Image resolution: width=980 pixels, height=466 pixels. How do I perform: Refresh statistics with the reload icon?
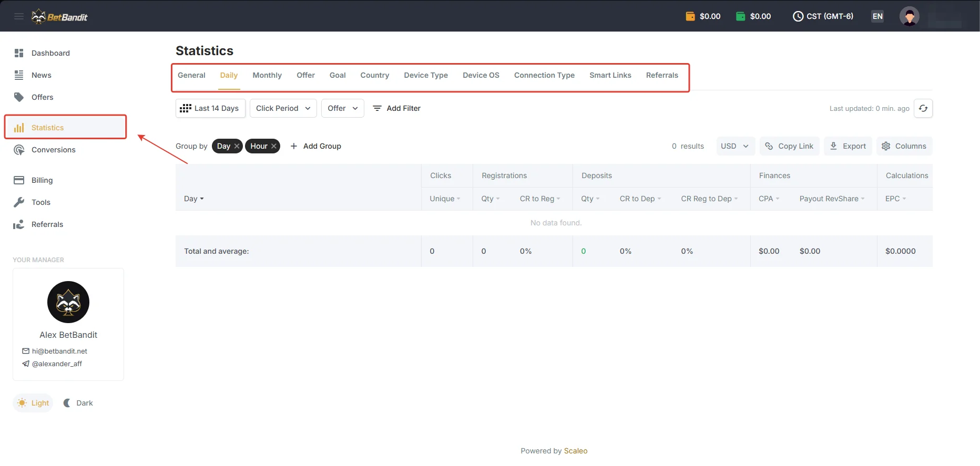tap(923, 108)
